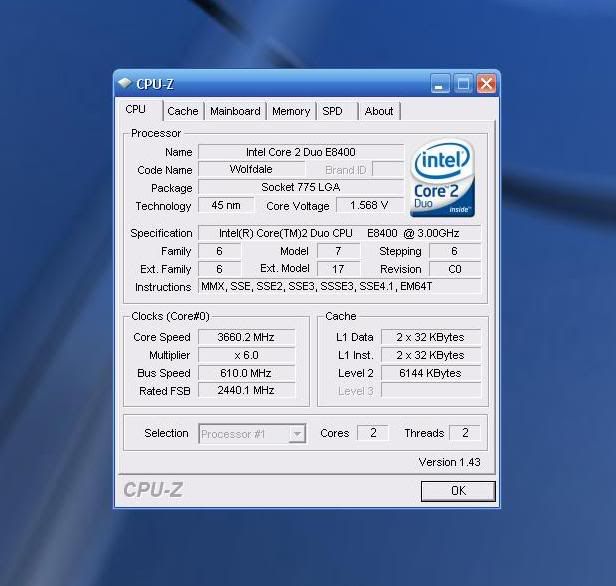
Task: Click the Ext. Model value 17
Action: pyautogui.click(x=338, y=269)
